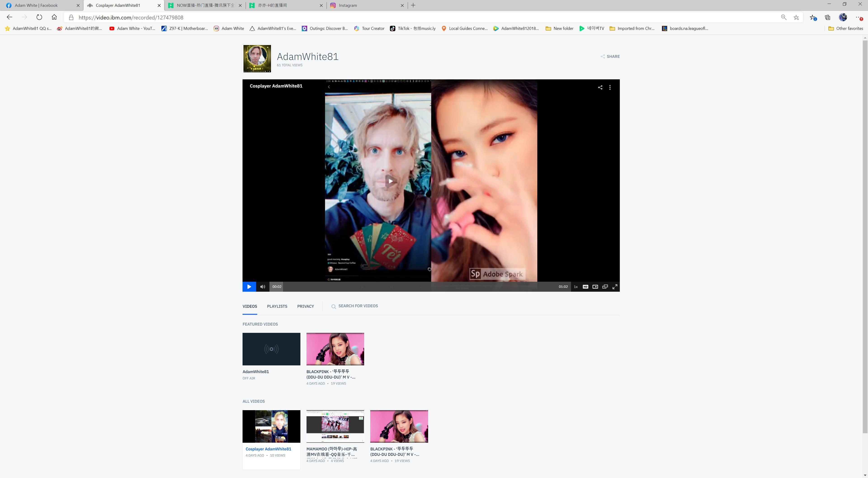
Task: Add page to favorites star icon
Action: click(796, 18)
